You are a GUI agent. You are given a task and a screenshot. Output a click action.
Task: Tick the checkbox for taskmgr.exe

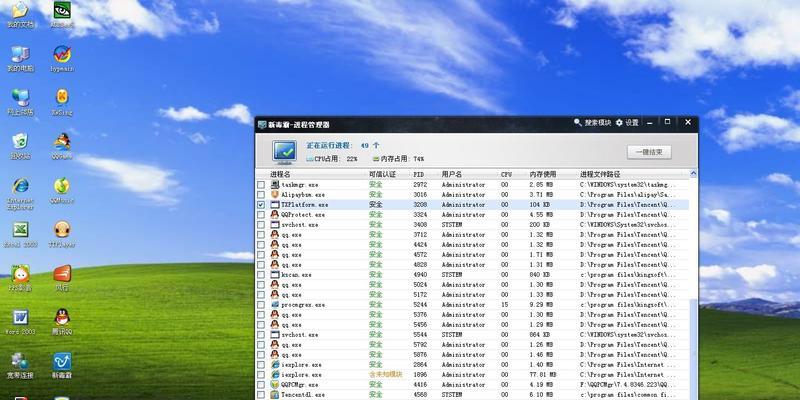click(261, 185)
